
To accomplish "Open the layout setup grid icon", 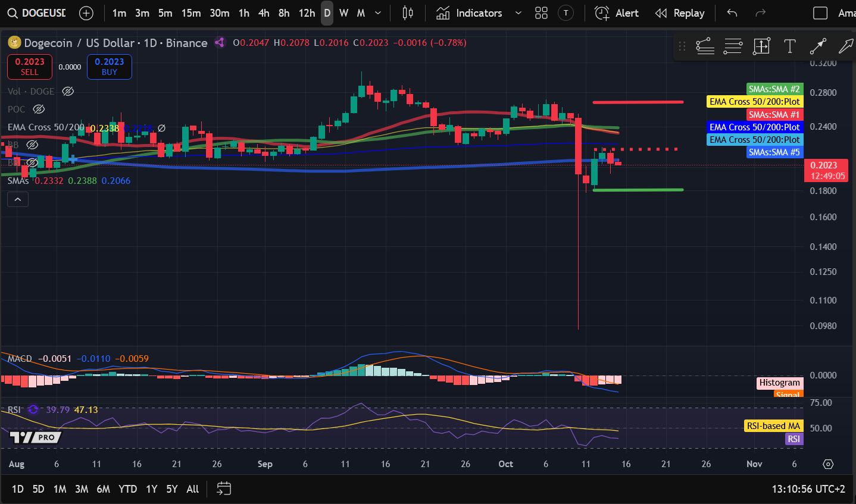I will coord(541,13).
